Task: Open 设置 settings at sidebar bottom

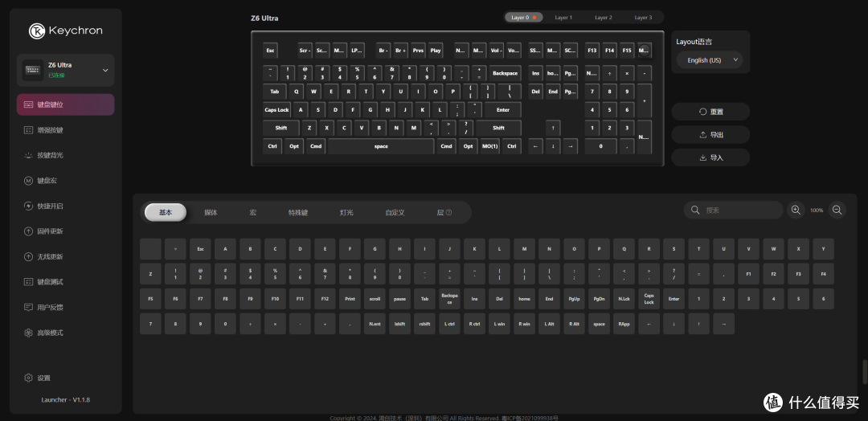Action: pyautogui.click(x=38, y=378)
